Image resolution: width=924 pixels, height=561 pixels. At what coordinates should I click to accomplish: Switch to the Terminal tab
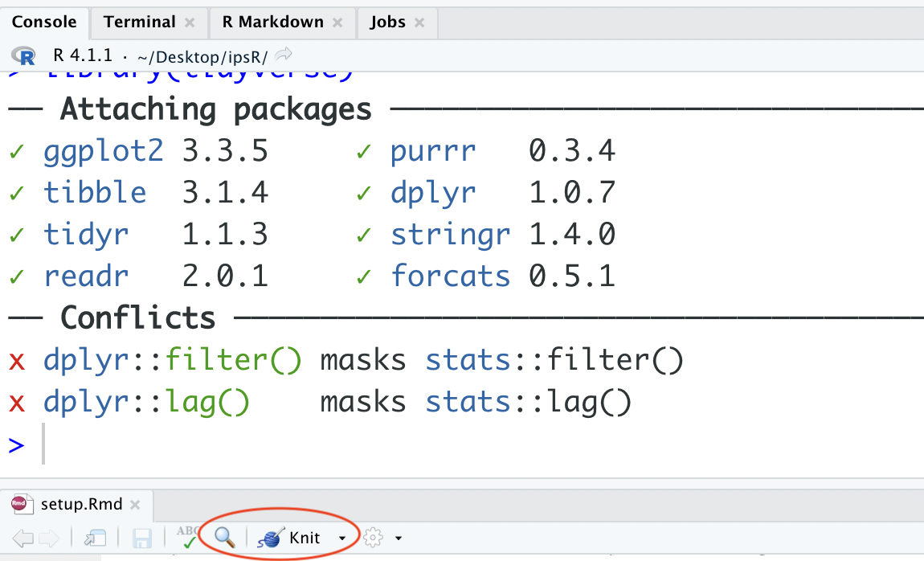coord(139,22)
